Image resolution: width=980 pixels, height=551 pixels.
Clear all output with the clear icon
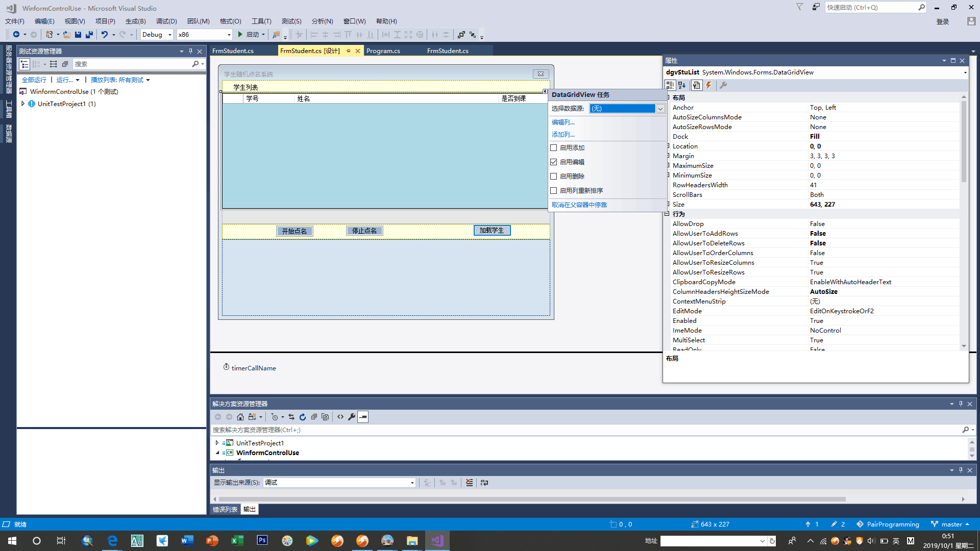pyautogui.click(x=469, y=483)
